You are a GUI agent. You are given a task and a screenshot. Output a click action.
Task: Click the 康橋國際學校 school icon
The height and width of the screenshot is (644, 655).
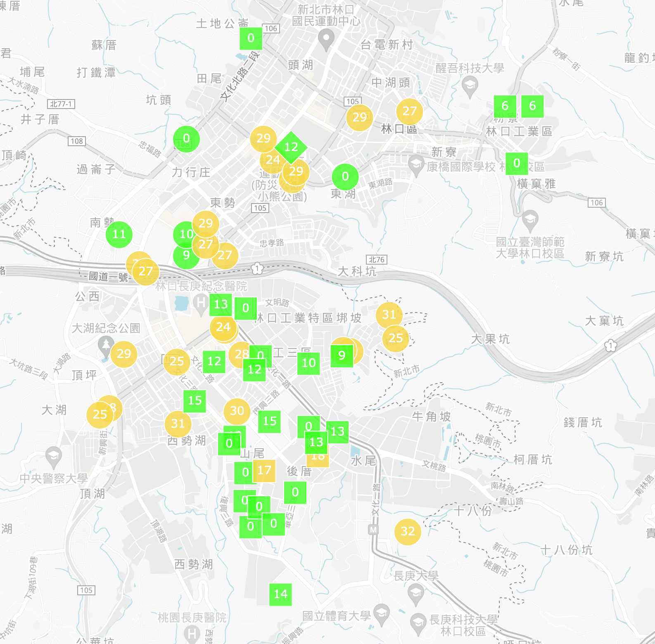coord(416,166)
